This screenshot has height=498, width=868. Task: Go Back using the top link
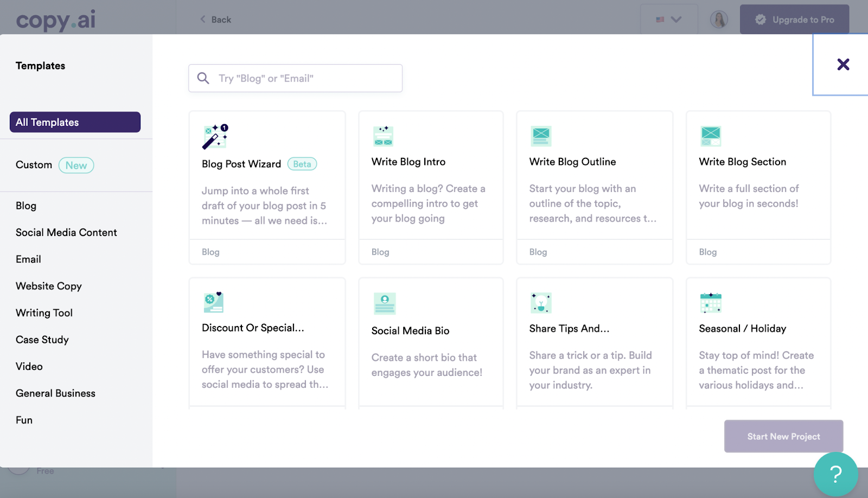click(215, 20)
